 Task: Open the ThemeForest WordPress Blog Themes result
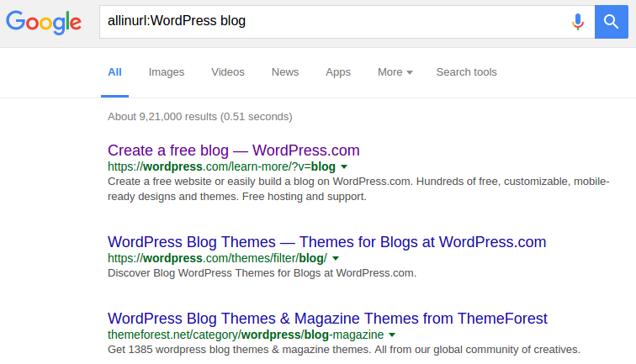(x=327, y=319)
